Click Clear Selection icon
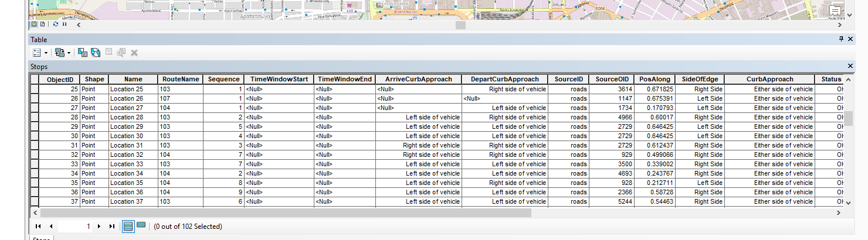868x240 pixels. (108, 53)
